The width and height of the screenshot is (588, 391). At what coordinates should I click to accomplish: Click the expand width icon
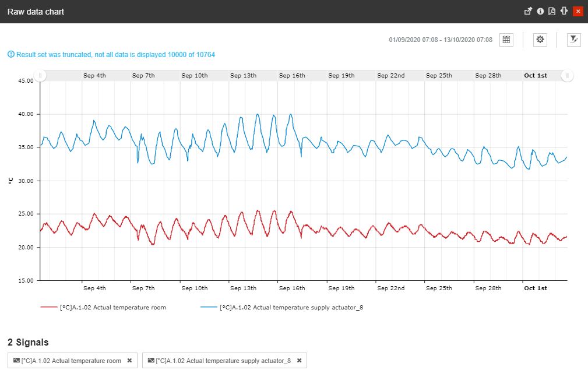click(x=564, y=11)
